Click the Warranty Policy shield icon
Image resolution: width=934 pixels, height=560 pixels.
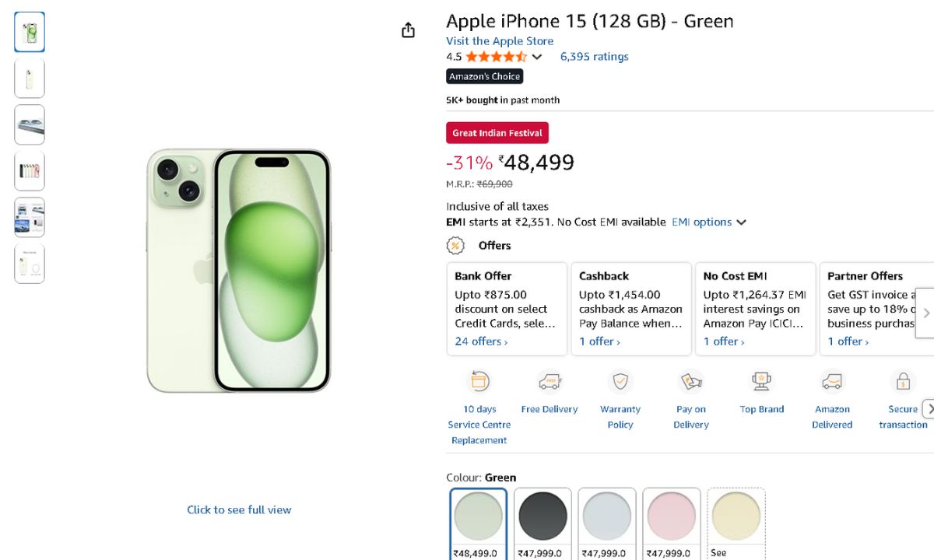pos(620,382)
